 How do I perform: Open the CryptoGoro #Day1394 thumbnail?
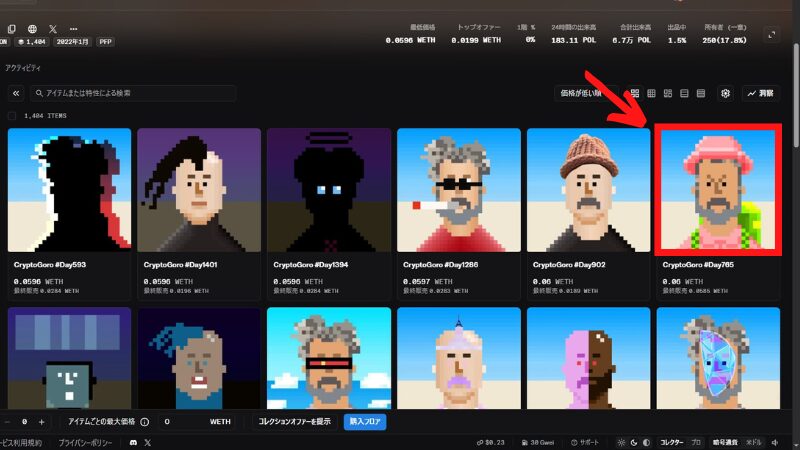pyautogui.click(x=329, y=190)
